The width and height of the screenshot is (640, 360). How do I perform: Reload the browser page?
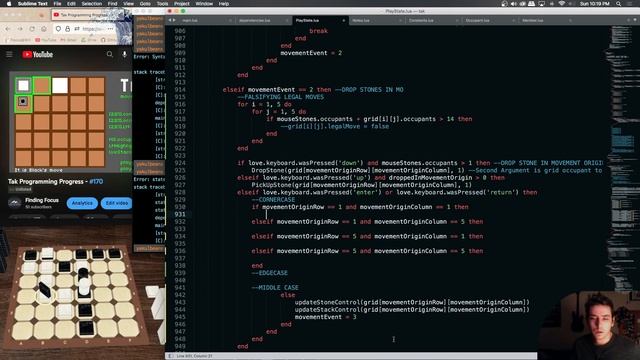click(x=32, y=29)
